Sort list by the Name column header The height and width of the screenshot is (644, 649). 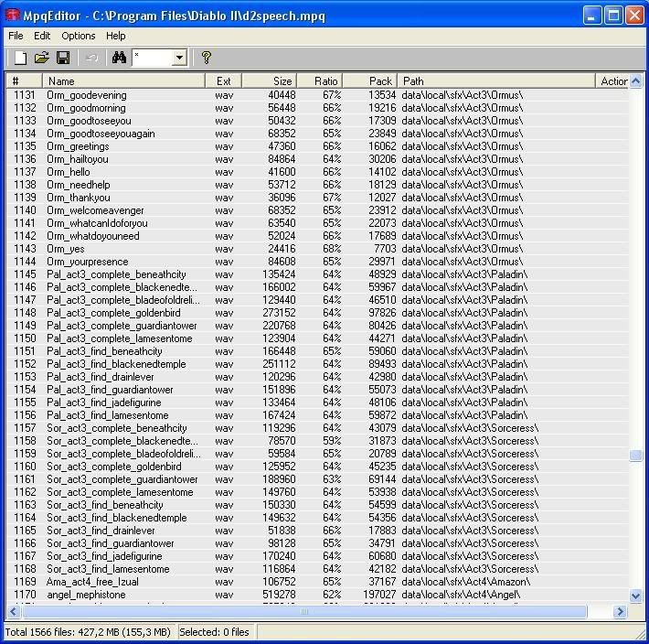click(123, 81)
